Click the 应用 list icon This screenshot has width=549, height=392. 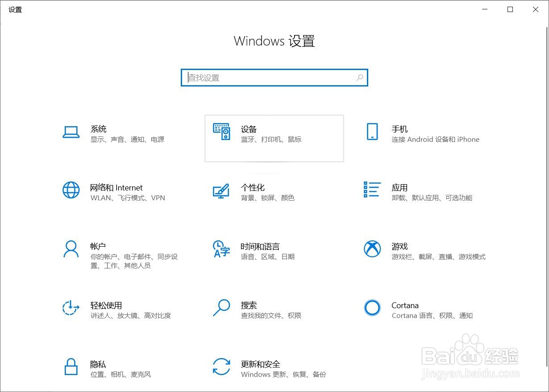[372, 190]
